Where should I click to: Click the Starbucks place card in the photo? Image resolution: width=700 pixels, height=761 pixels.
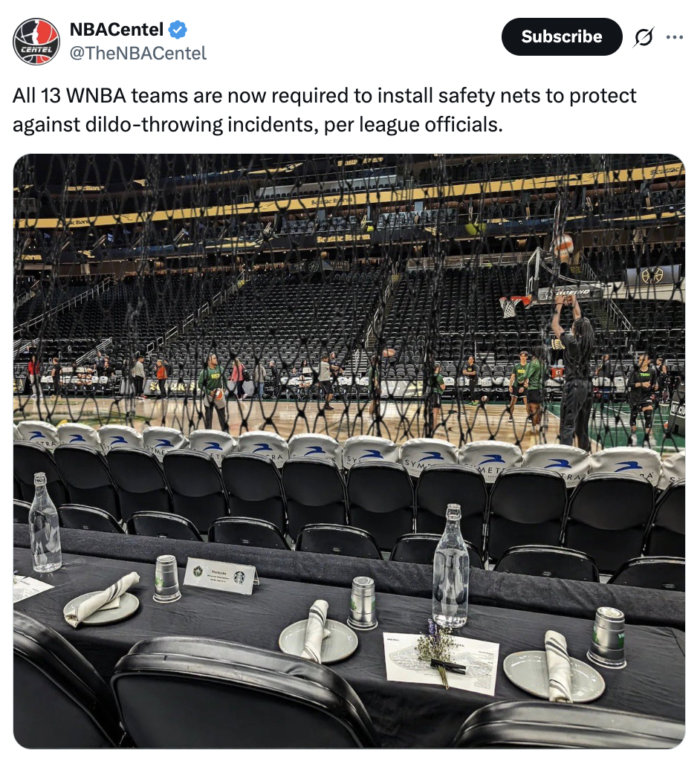(x=221, y=575)
